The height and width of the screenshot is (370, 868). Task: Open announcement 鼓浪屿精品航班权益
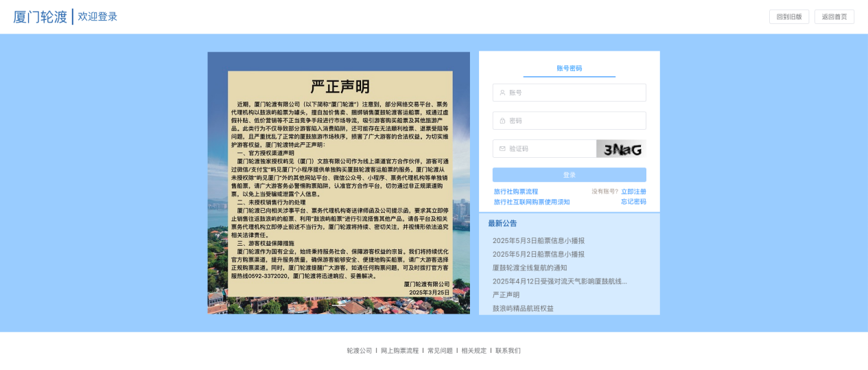(523, 308)
